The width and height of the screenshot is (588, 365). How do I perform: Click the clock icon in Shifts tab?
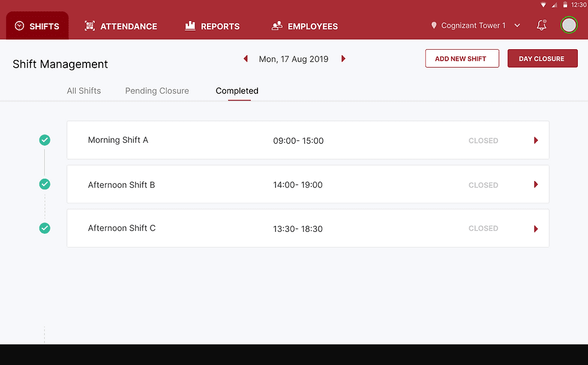[x=19, y=26]
